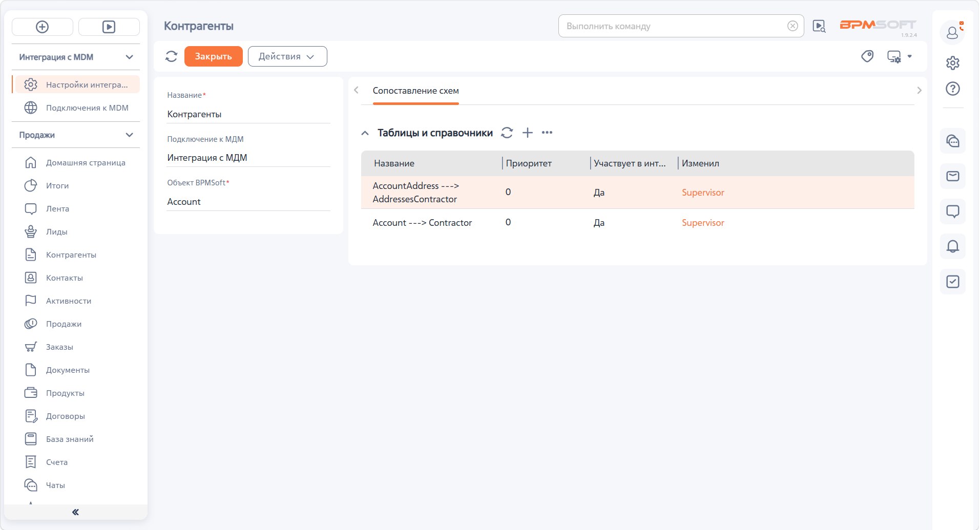This screenshot has width=980, height=530.
Task: Open the feed messages panel icon
Action: pos(953,211)
